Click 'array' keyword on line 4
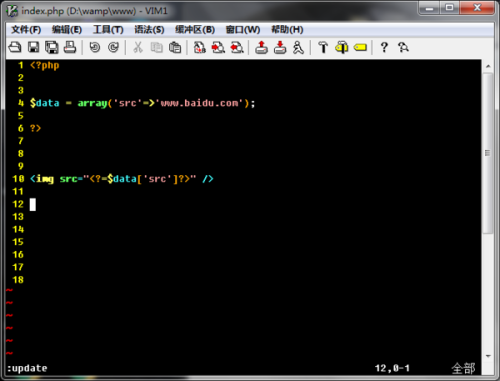The height and width of the screenshot is (381, 500). (92, 103)
